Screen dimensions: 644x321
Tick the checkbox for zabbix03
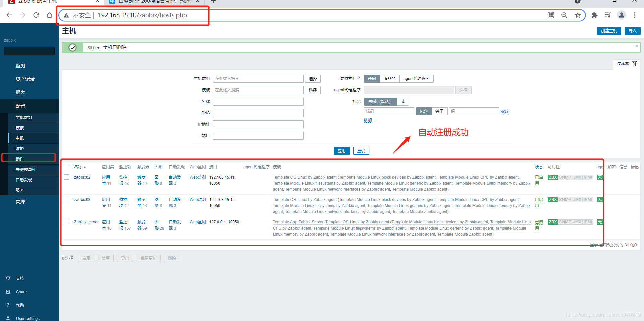(x=67, y=199)
